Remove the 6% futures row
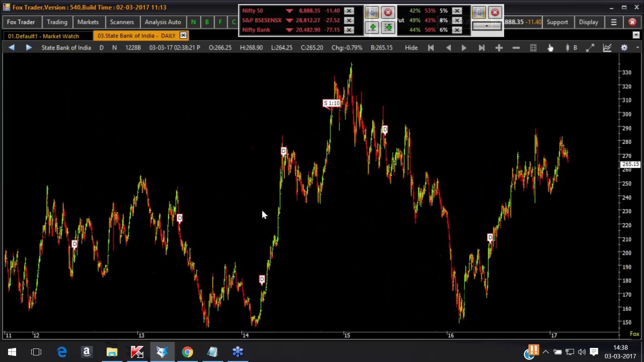644x362 pixels. [x=457, y=30]
